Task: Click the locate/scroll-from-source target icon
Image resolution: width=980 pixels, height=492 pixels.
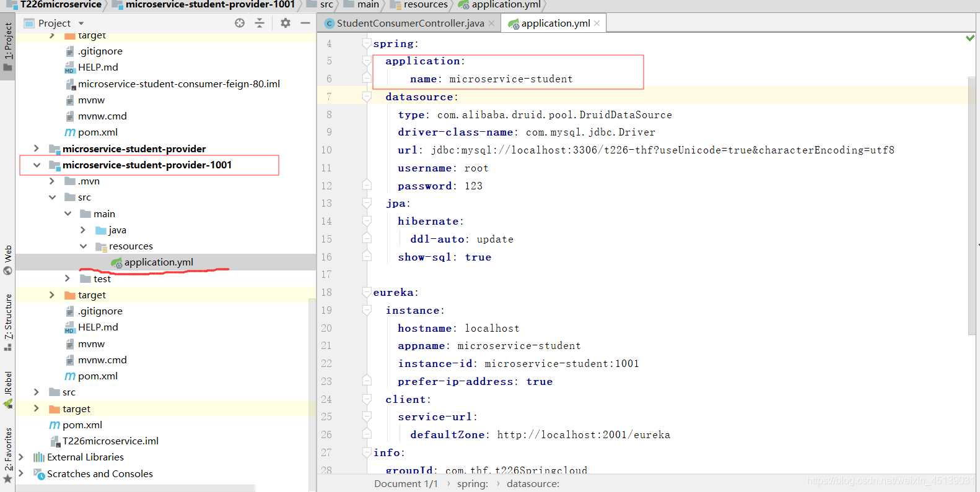Action: [240, 23]
